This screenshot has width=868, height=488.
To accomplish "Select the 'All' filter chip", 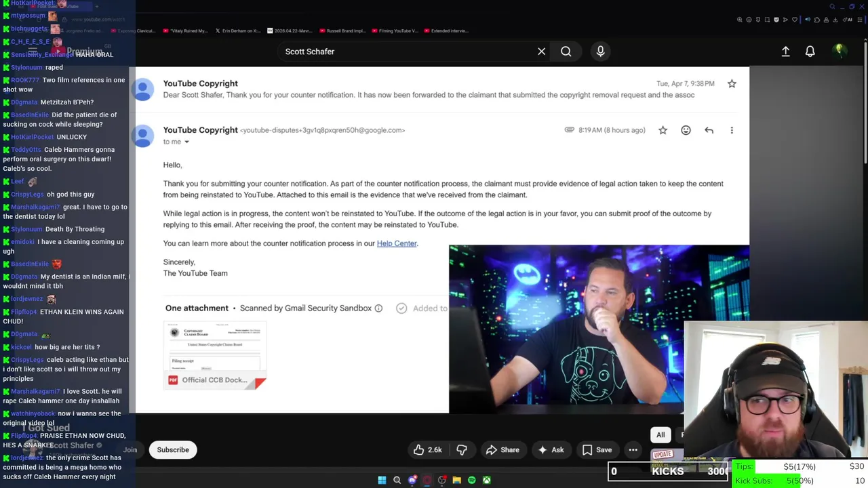I will (660, 434).
